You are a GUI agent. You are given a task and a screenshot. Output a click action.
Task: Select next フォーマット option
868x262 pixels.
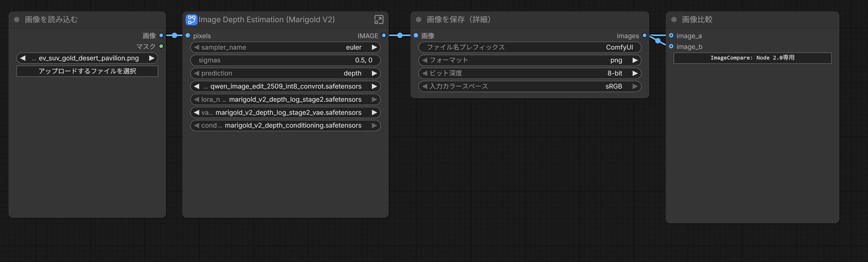click(x=635, y=60)
